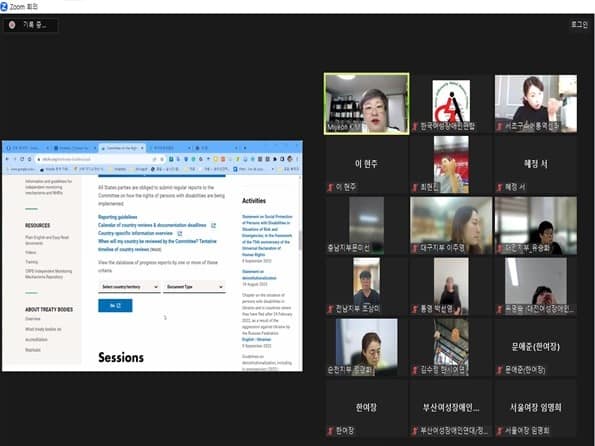Image resolution: width=595 pixels, height=446 pixels.
Task: Select Miyeon Kim's highlighted video thumbnail
Action: pyautogui.click(x=367, y=104)
